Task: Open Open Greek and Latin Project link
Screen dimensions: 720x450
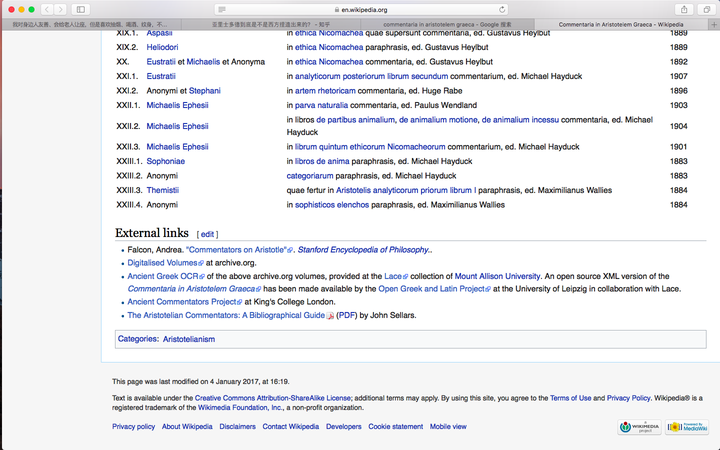Action: 434,289
